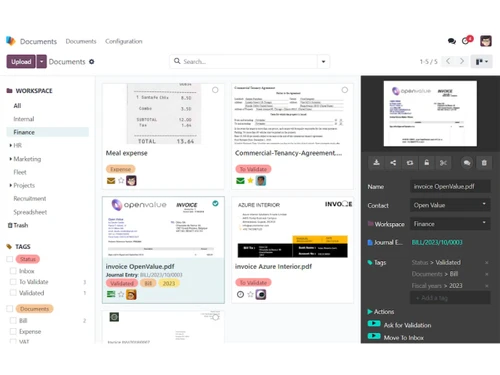Open the Meal expense receipt thumbnail
This screenshot has width=500, height=375.
(164, 114)
